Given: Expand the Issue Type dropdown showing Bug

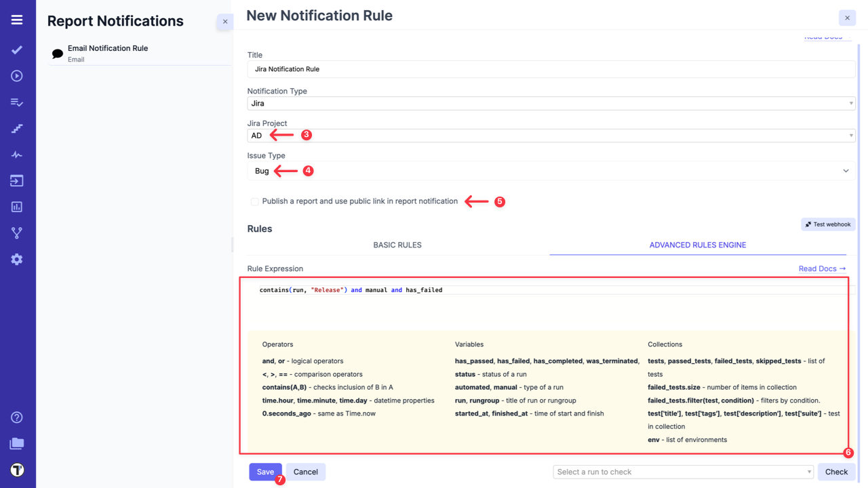Looking at the screenshot, I should (551, 170).
